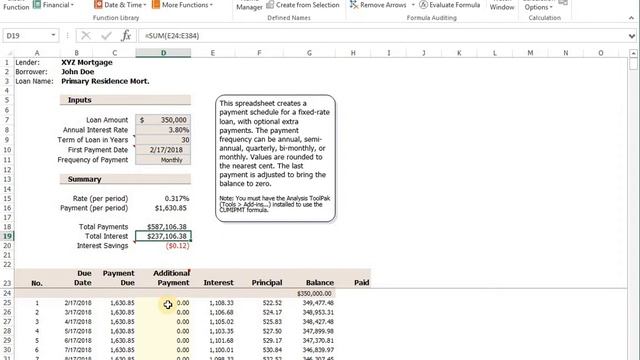
Task: Open the Date & Time functions dropdown
Action: coord(120,5)
